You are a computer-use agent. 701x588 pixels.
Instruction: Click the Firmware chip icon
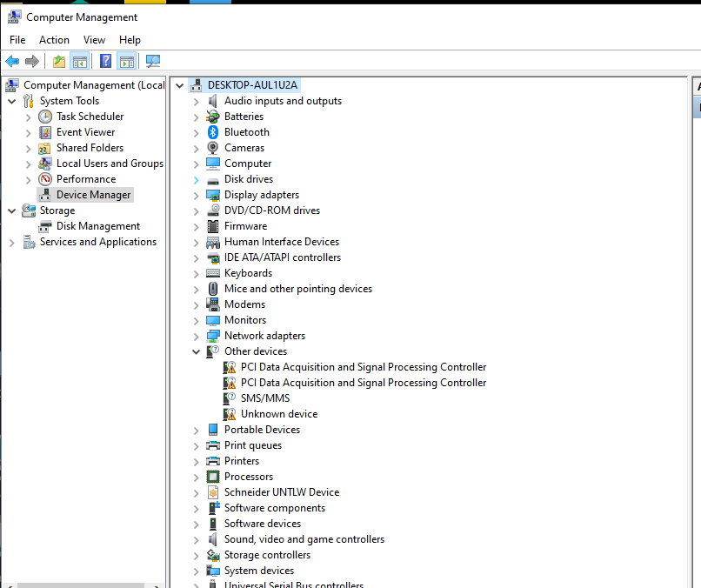point(213,226)
